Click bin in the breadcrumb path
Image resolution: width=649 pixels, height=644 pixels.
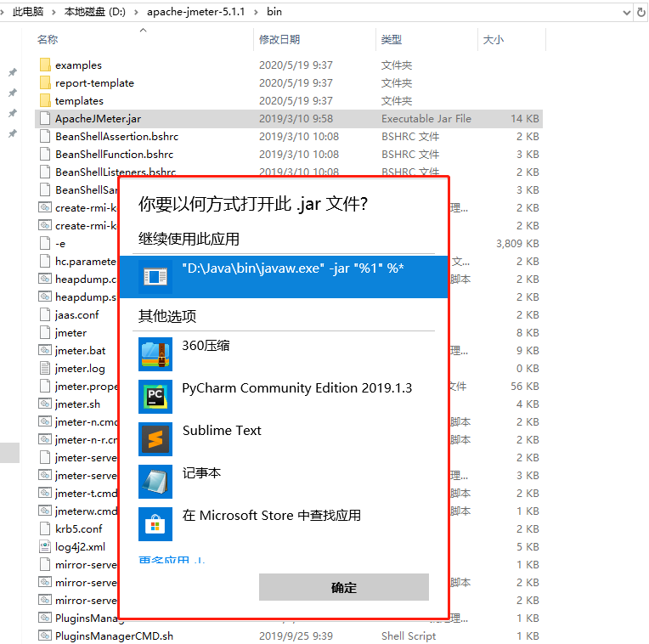(274, 12)
